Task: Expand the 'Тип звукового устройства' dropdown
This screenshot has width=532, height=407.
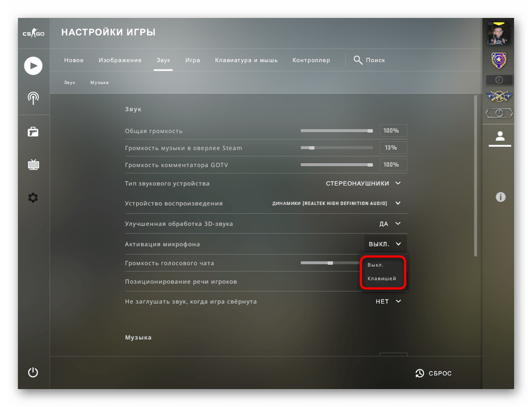Action: tap(363, 183)
